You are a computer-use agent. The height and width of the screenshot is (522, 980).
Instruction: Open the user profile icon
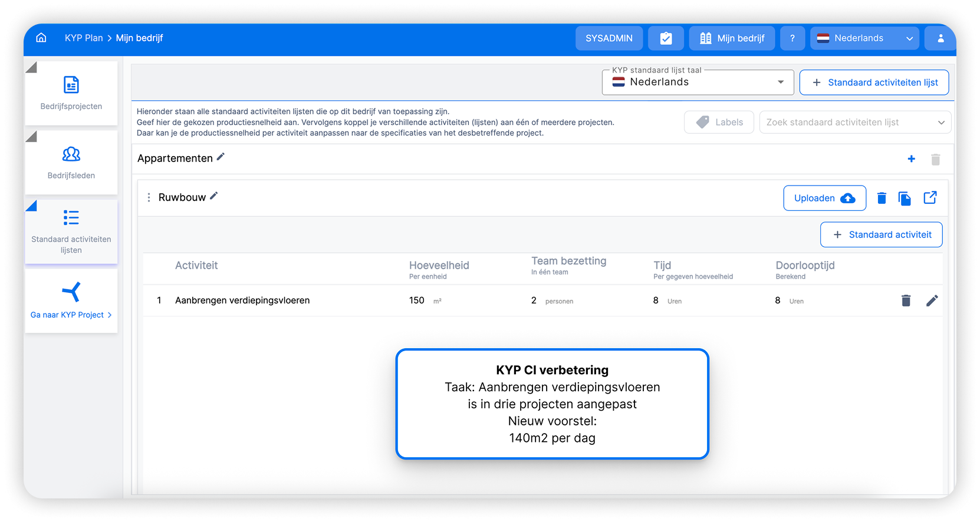point(940,38)
